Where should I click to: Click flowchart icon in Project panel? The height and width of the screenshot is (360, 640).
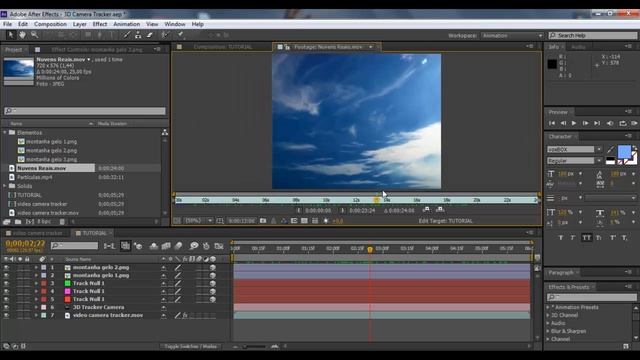point(164,132)
